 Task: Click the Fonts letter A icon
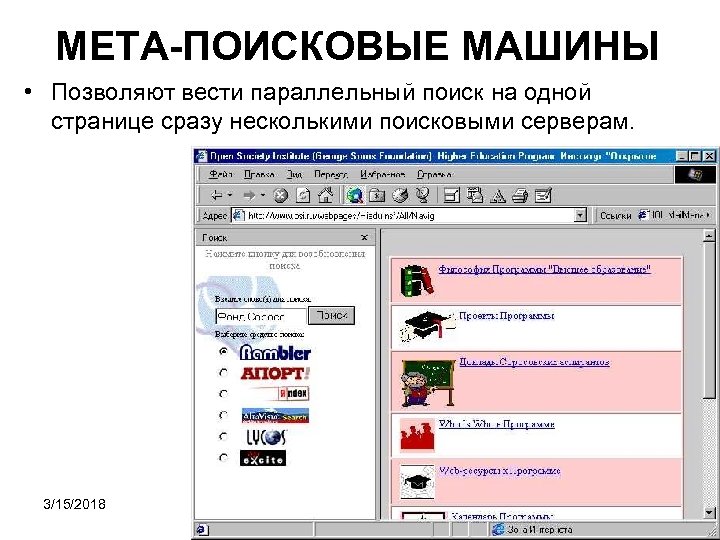[x=498, y=197]
